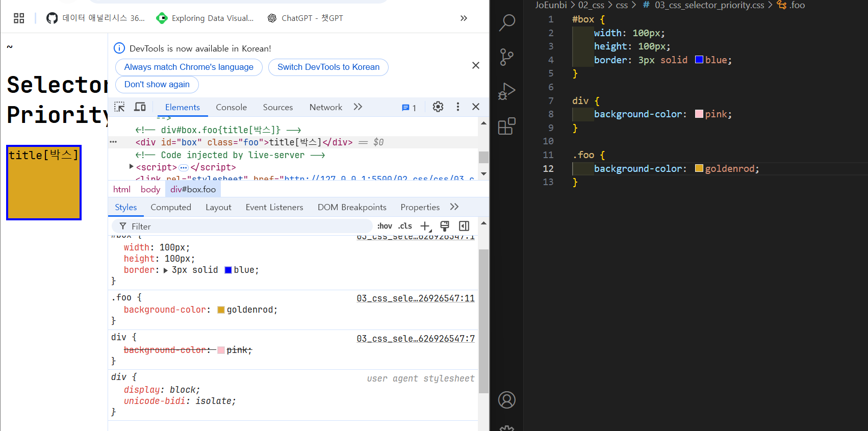Click the .foo symbol in the breadcrumb

point(797,5)
